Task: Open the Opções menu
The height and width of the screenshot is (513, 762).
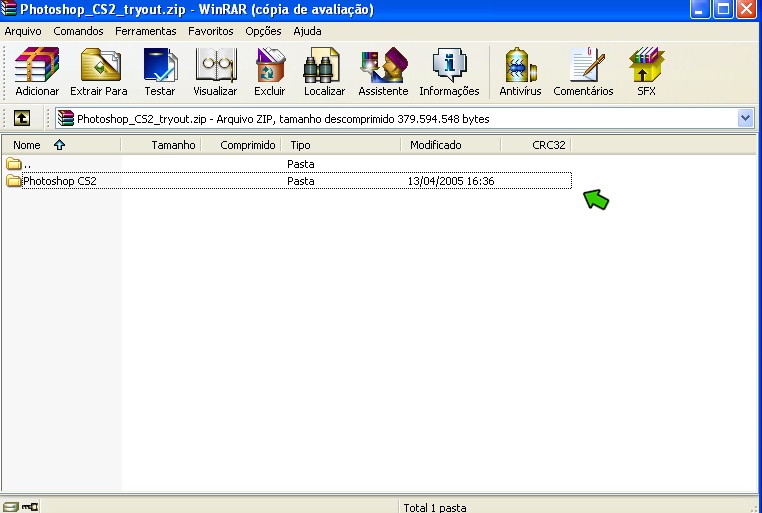Action: click(263, 31)
